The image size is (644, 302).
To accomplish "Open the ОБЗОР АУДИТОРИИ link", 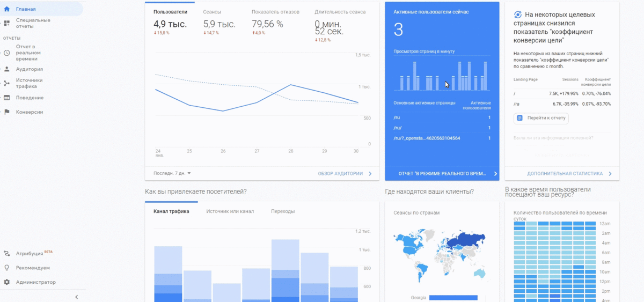I will [x=340, y=174].
